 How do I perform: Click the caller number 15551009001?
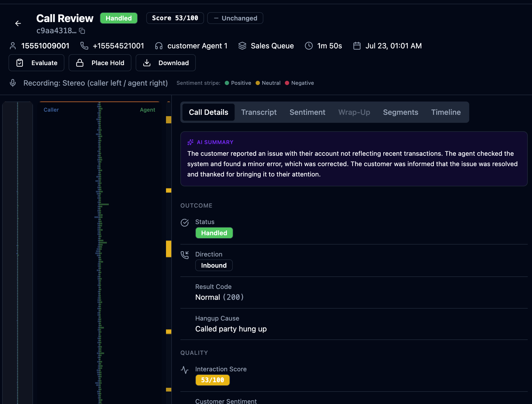pos(45,46)
